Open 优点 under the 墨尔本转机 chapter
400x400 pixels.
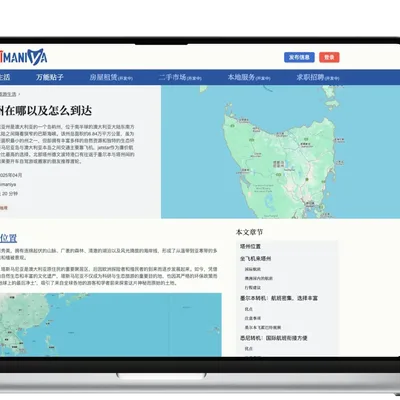pyautogui.click(x=249, y=309)
